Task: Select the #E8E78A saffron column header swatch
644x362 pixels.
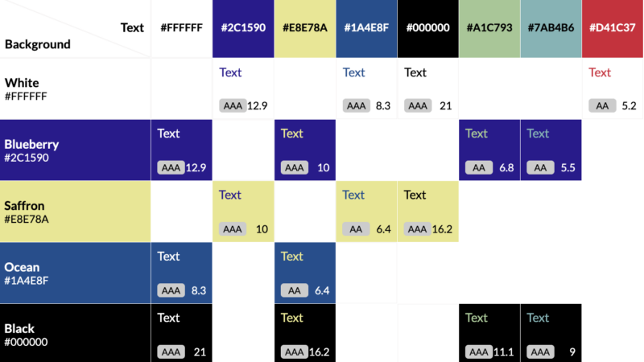Action: coord(305,28)
